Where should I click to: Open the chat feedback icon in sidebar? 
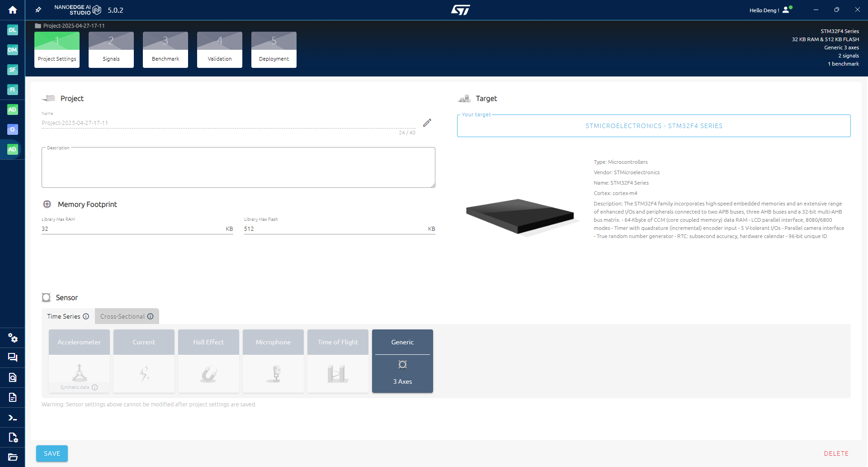point(13,357)
